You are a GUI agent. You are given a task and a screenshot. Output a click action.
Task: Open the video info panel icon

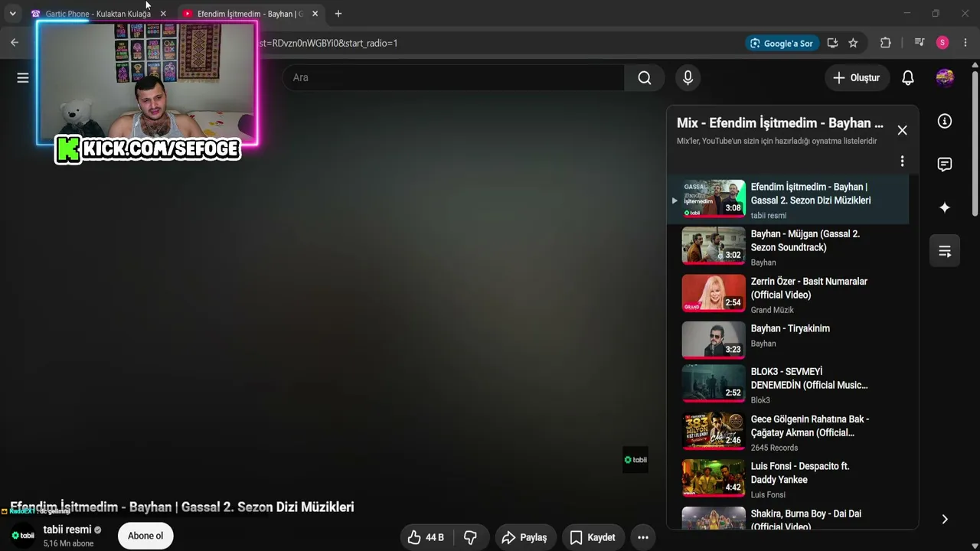pyautogui.click(x=945, y=121)
